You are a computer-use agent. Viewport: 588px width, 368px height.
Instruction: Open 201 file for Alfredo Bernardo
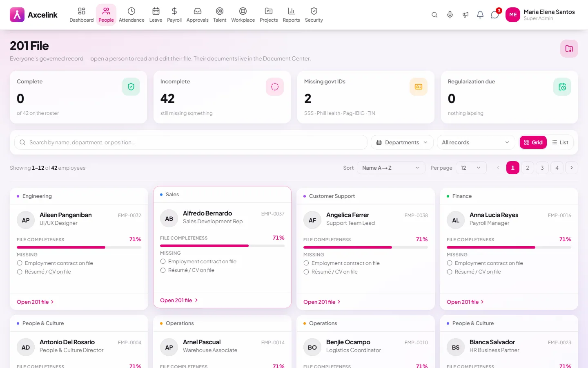(178, 300)
